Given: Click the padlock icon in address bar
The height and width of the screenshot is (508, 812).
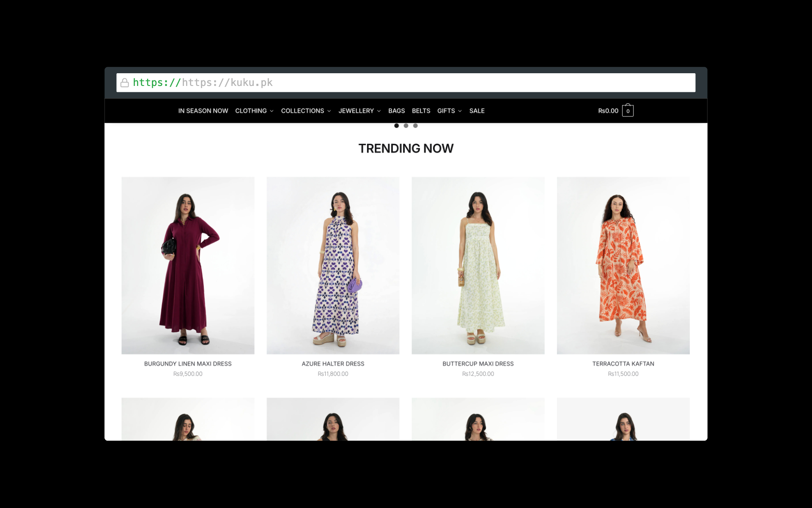Looking at the screenshot, I should coord(124,83).
